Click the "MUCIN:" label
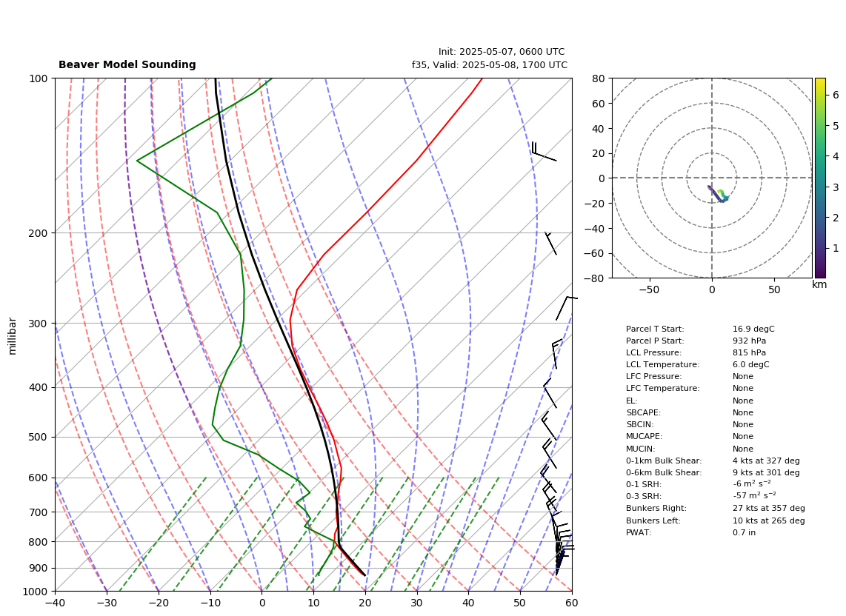 [641, 449]
